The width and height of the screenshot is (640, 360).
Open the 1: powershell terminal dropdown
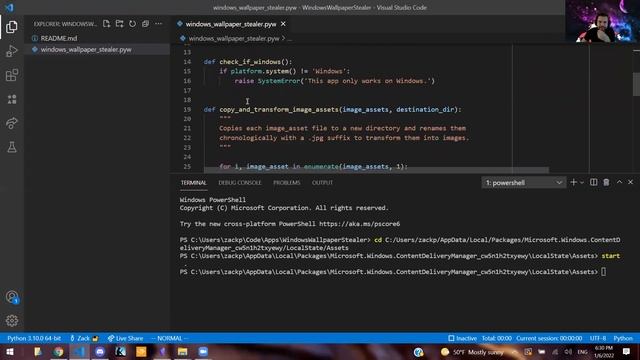click(524, 183)
